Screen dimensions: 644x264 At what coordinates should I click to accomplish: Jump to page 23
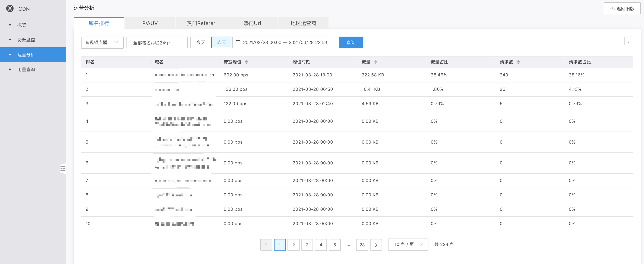coord(362,245)
